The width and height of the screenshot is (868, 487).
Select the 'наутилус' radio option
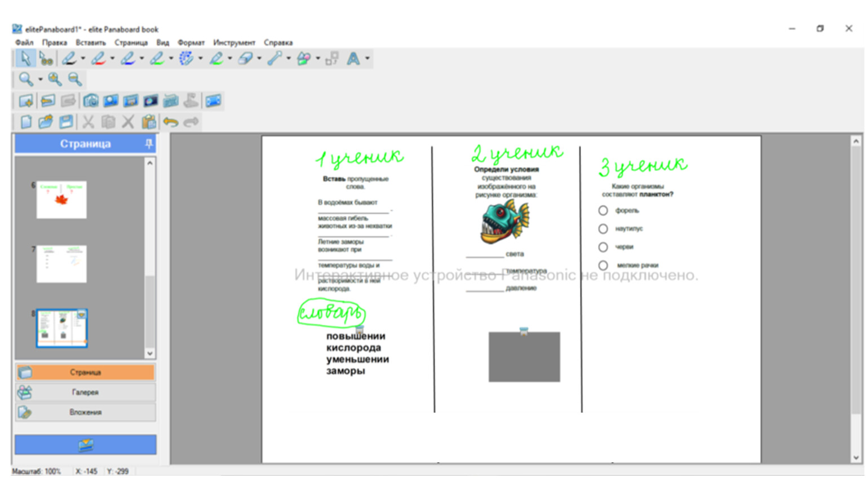point(603,229)
